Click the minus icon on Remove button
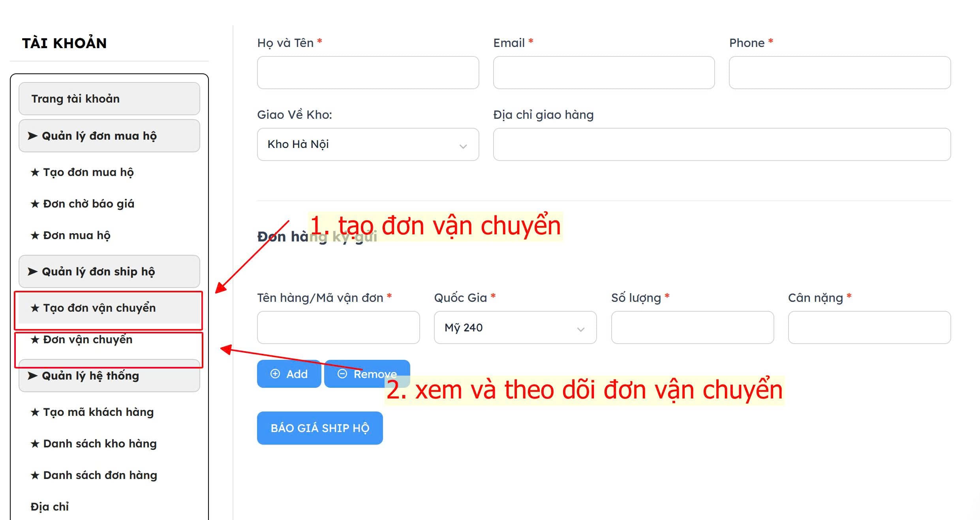 click(x=342, y=374)
